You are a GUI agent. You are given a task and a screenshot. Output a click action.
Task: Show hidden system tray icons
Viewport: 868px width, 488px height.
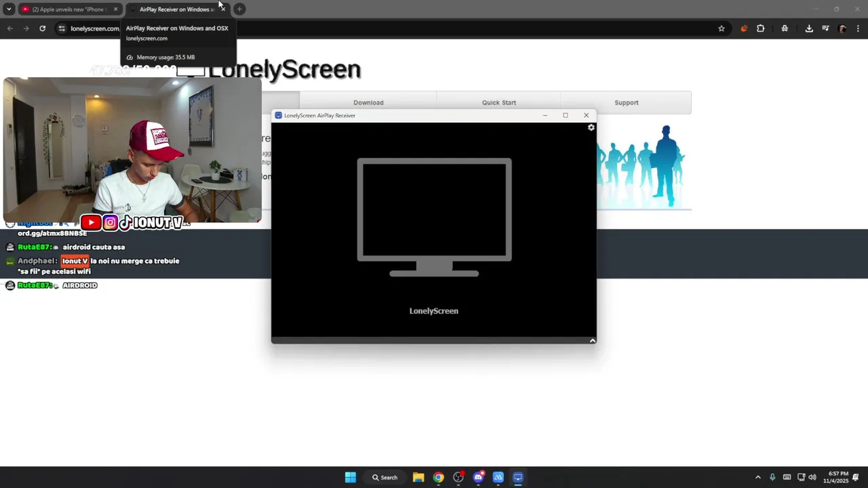coord(758,477)
